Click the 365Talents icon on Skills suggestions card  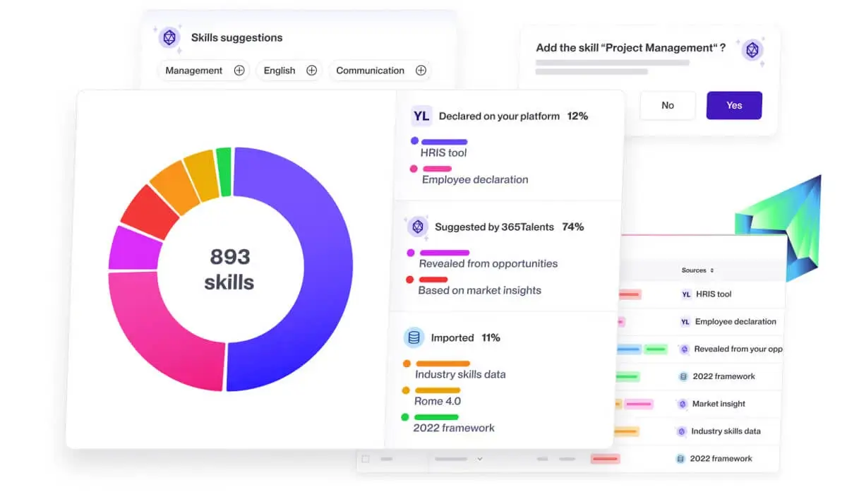pyautogui.click(x=168, y=37)
